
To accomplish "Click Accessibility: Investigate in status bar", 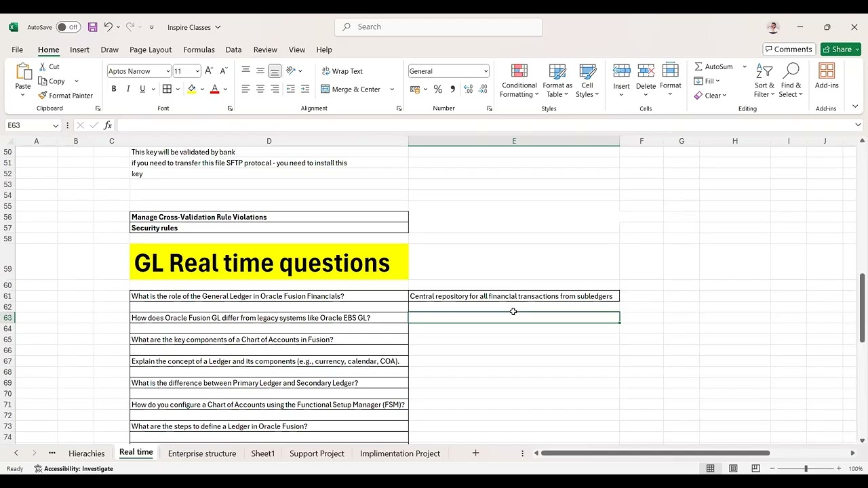I will pos(74,468).
